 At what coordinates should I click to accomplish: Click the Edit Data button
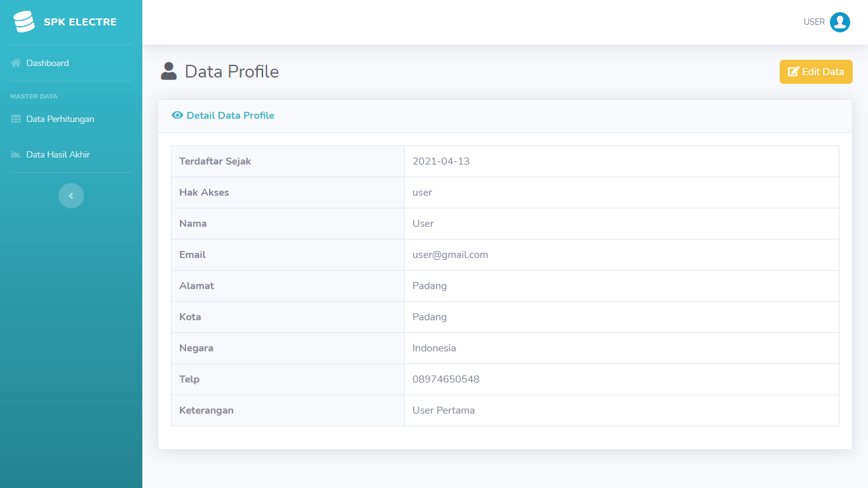pyautogui.click(x=816, y=72)
